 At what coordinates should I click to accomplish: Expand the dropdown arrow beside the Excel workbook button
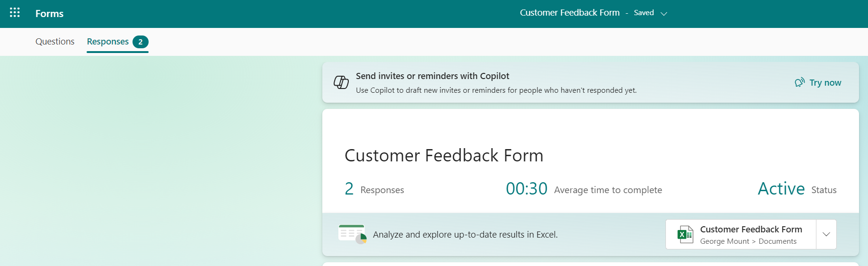(x=826, y=234)
